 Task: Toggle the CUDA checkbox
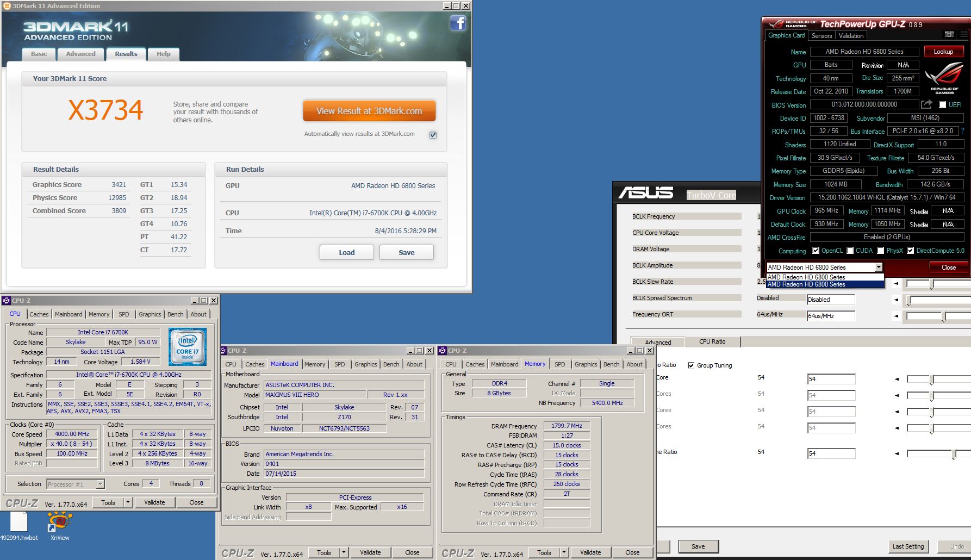pos(850,251)
